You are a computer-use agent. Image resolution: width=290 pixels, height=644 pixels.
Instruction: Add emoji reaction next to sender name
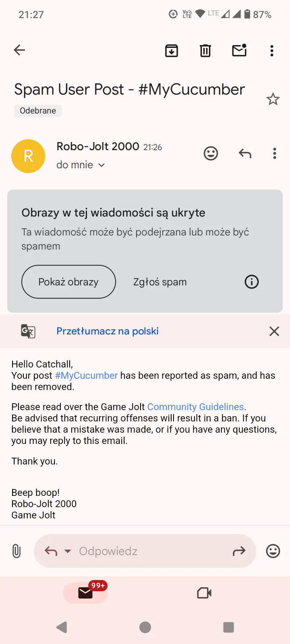[x=211, y=153]
